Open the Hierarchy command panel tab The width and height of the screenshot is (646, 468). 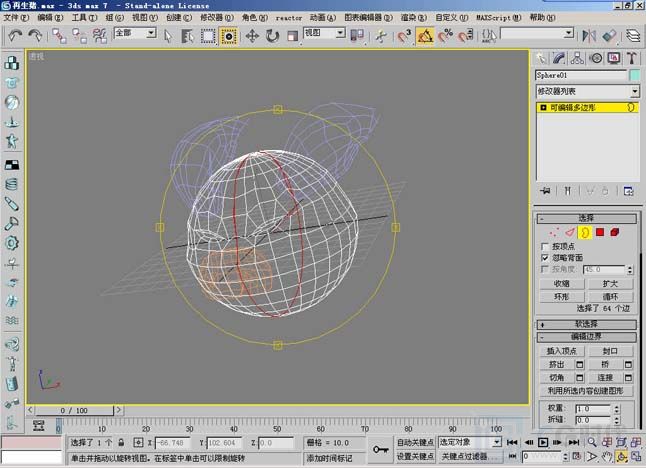point(577,58)
